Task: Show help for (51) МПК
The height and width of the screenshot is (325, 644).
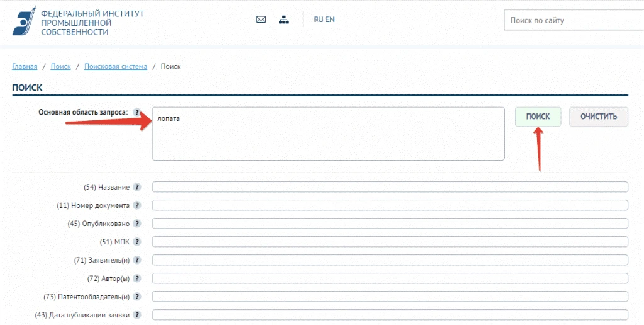Action: 137,242
